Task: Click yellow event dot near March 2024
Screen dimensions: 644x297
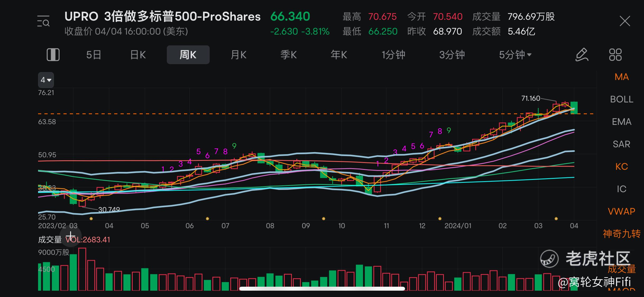Action: point(556,219)
